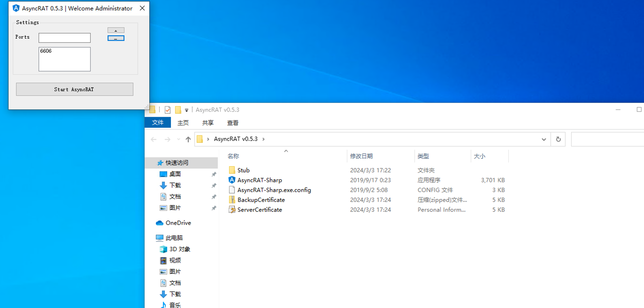Click the pin icon next to 桌面

[x=214, y=174]
